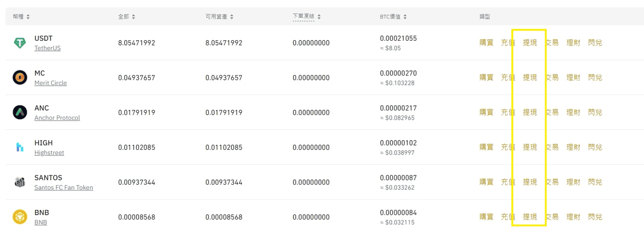Select BTC value 0.00000217 in ANC row

(x=398, y=108)
